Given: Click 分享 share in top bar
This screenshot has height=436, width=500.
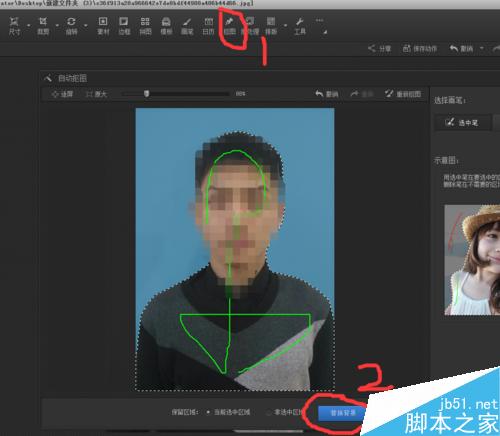Looking at the screenshot, I should tap(379, 49).
